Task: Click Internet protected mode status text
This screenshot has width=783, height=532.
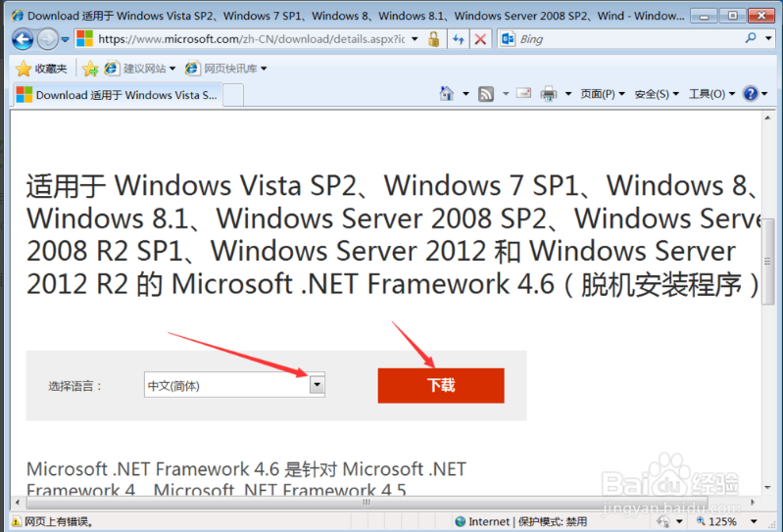Action: point(527,521)
